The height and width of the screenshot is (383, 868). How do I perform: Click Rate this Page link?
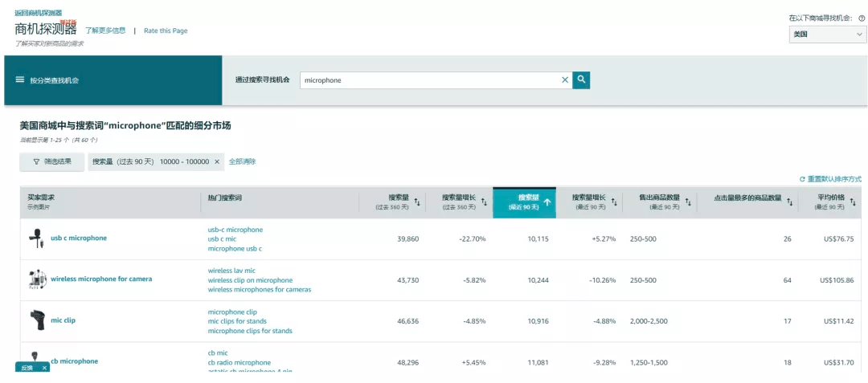coord(166,31)
